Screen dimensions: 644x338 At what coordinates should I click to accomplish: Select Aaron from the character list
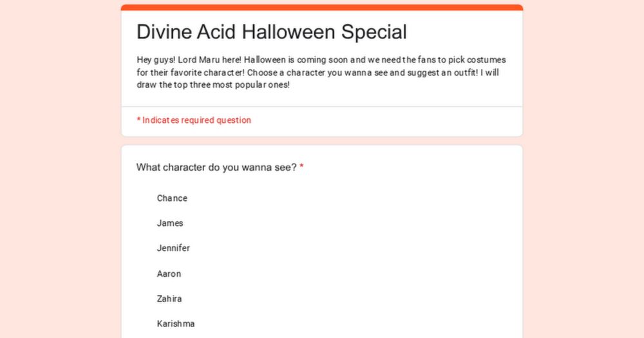point(168,274)
